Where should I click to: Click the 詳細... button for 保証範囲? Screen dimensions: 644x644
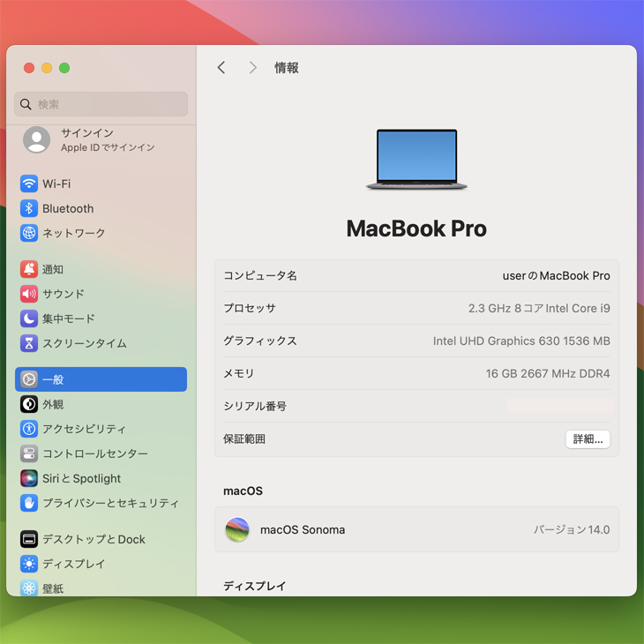pyautogui.click(x=588, y=438)
